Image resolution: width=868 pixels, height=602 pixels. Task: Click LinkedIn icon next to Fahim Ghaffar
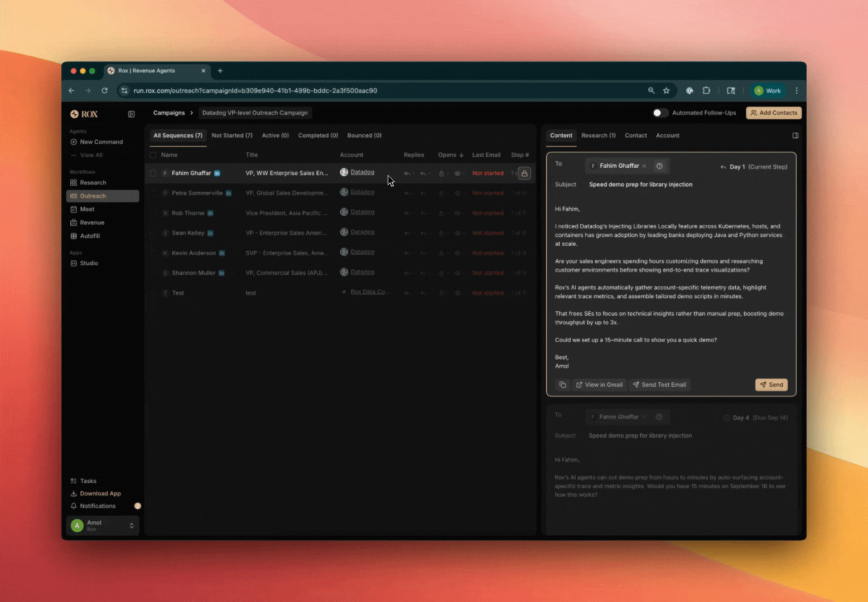pos(217,173)
